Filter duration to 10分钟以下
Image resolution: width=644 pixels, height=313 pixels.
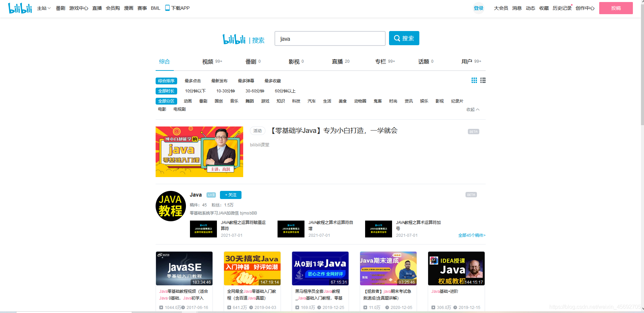(x=195, y=91)
